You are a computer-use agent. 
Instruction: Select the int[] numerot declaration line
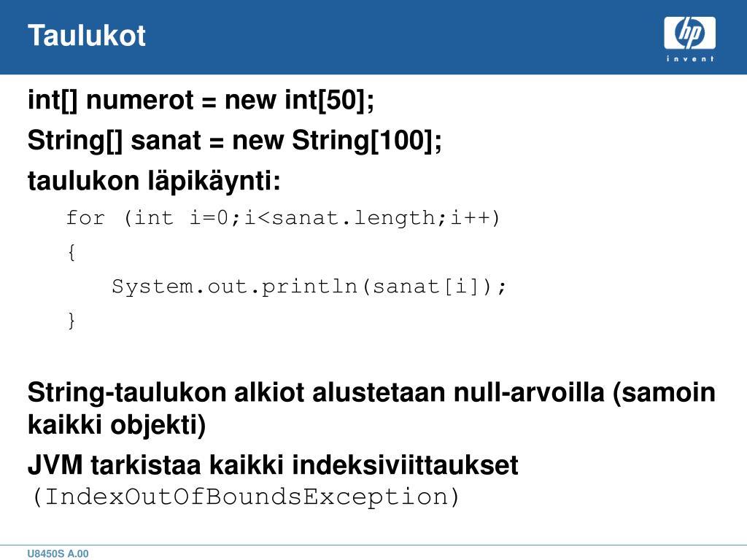click(x=201, y=101)
